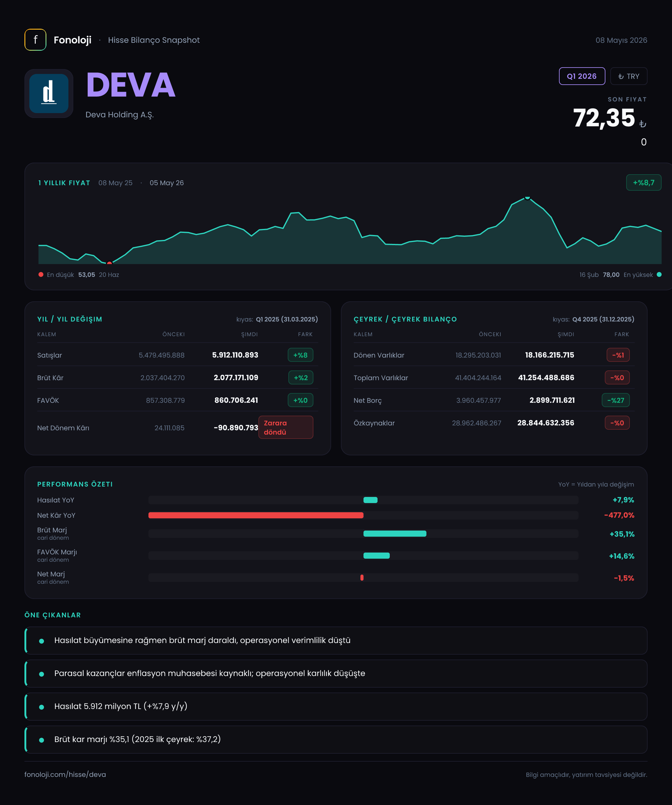
Task: Click the TRY currency badge
Action: coord(628,76)
